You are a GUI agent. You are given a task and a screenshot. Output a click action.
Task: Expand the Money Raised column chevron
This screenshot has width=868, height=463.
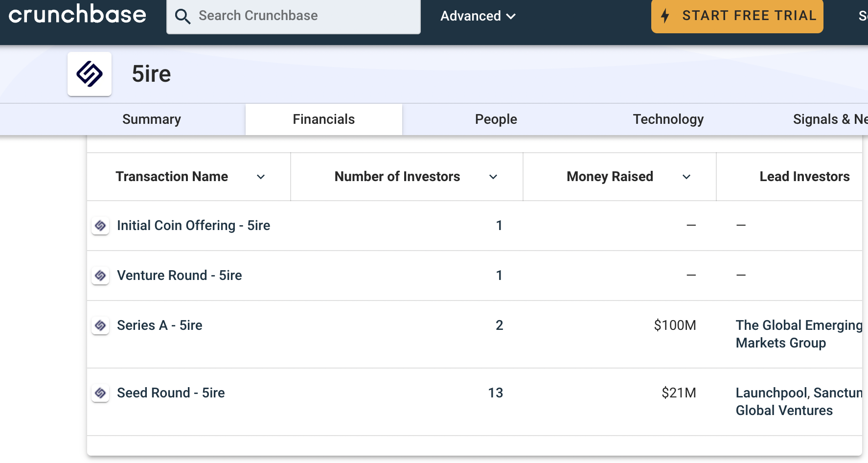686,177
